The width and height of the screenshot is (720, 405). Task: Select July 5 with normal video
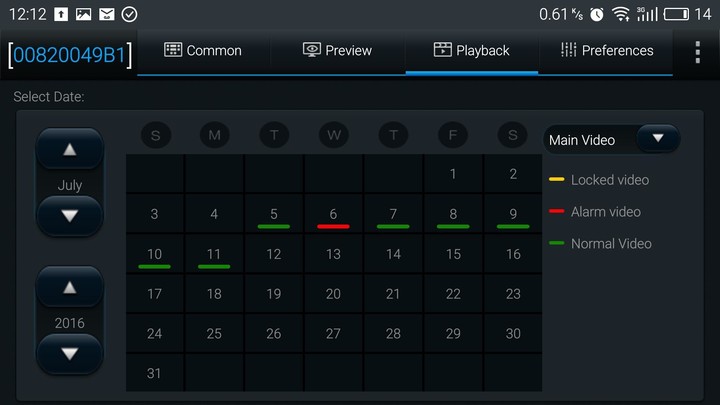tap(274, 214)
